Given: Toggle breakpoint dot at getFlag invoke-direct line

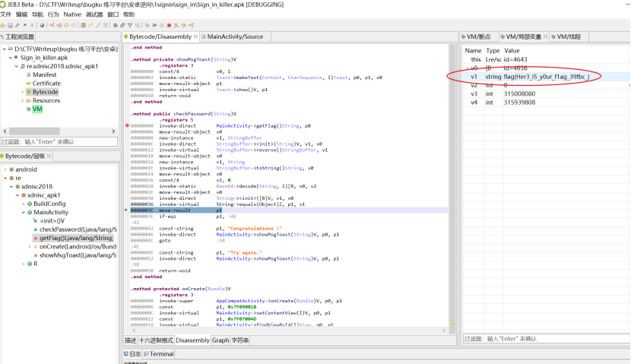Looking at the screenshot, I should point(126,125).
